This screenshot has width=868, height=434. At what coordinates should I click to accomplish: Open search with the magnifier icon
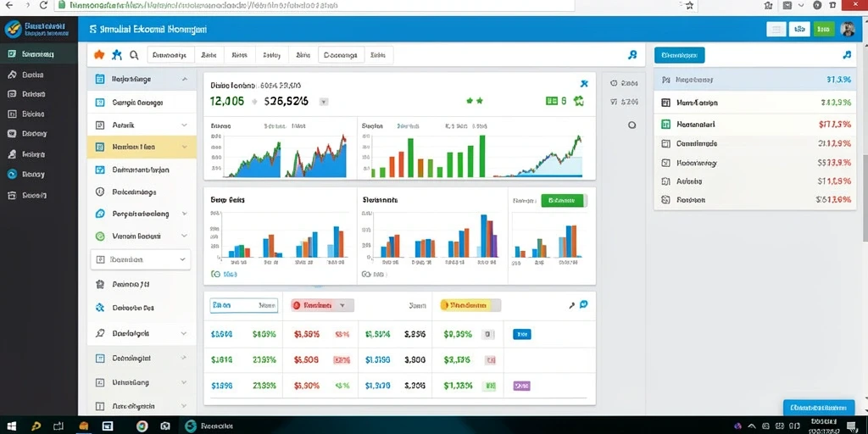pos(134,55)
